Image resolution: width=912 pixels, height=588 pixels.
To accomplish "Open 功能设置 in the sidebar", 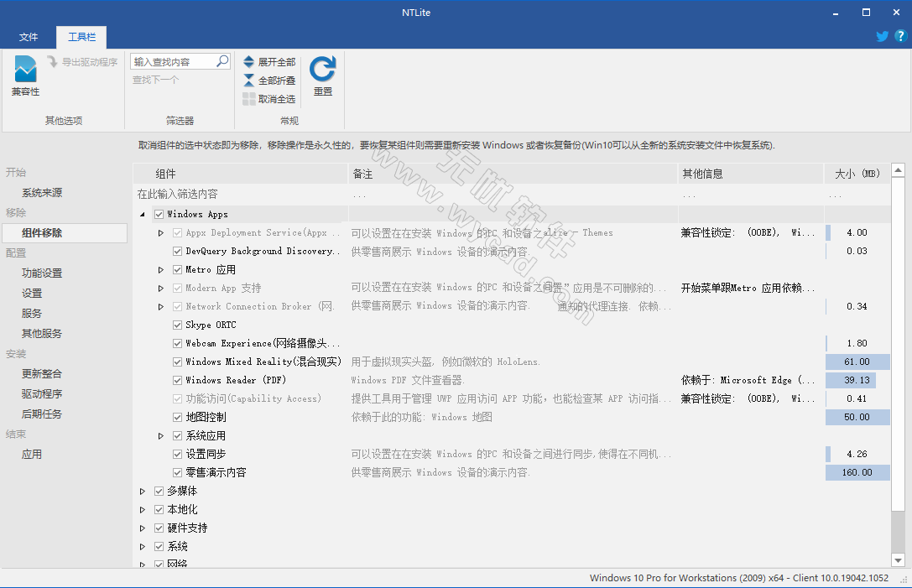I will [42, 273].
